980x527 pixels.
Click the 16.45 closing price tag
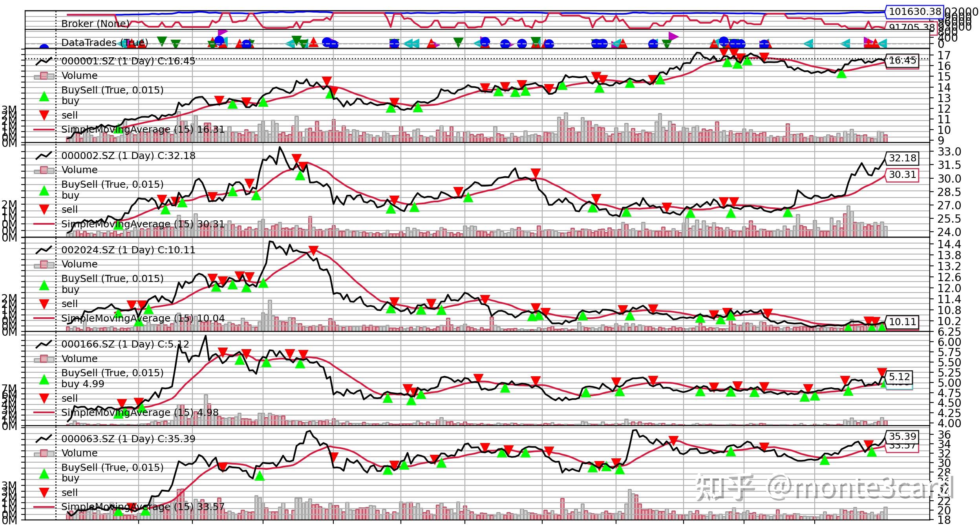coord(902,60)
